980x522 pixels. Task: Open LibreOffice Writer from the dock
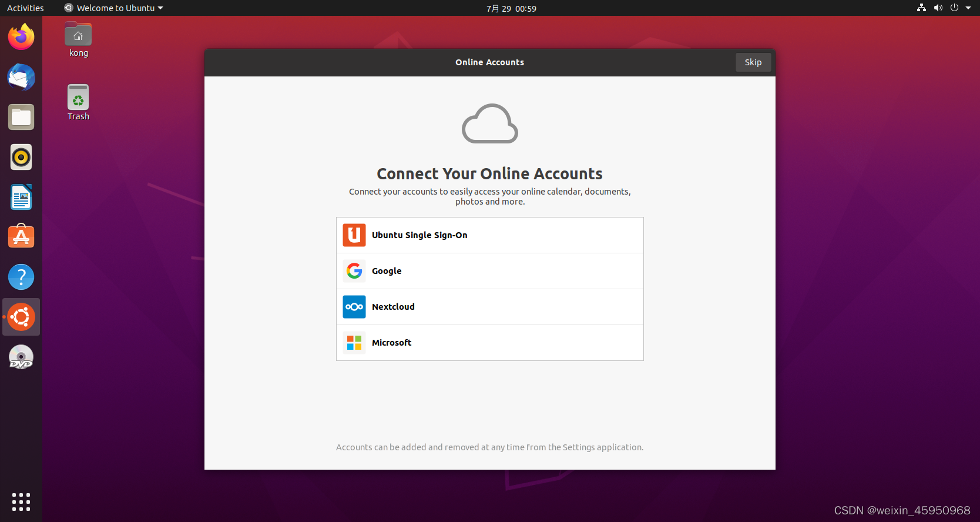pyautogui.click(x=21, y=197)
